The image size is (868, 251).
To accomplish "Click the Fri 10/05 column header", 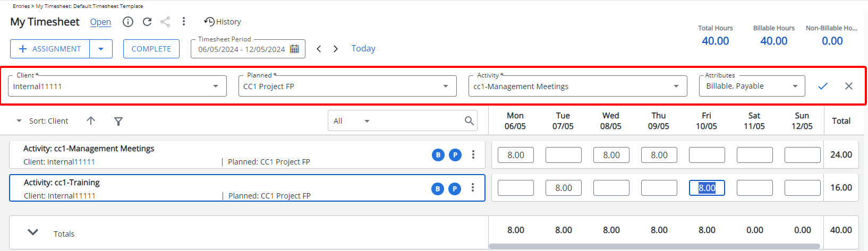I will [x=707, y=121].
